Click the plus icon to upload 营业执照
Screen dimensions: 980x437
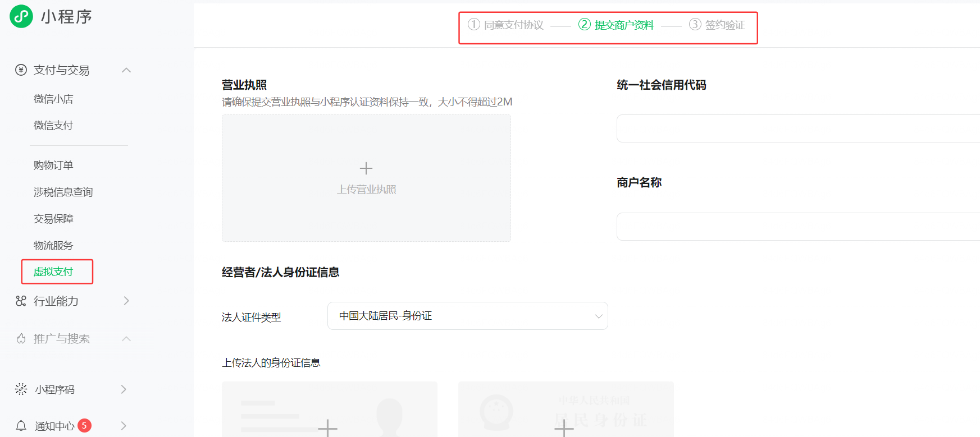[x=366, y=168]
